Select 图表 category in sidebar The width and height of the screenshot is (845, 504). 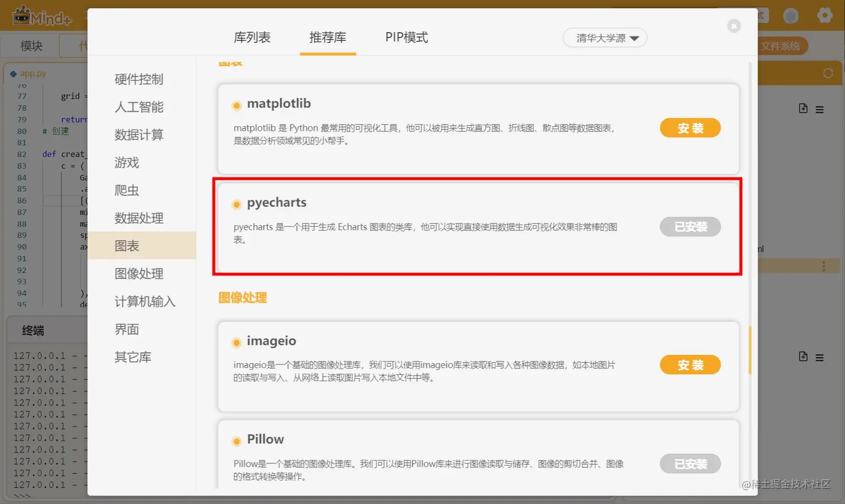pyautogui.click(x=142, y=246)
